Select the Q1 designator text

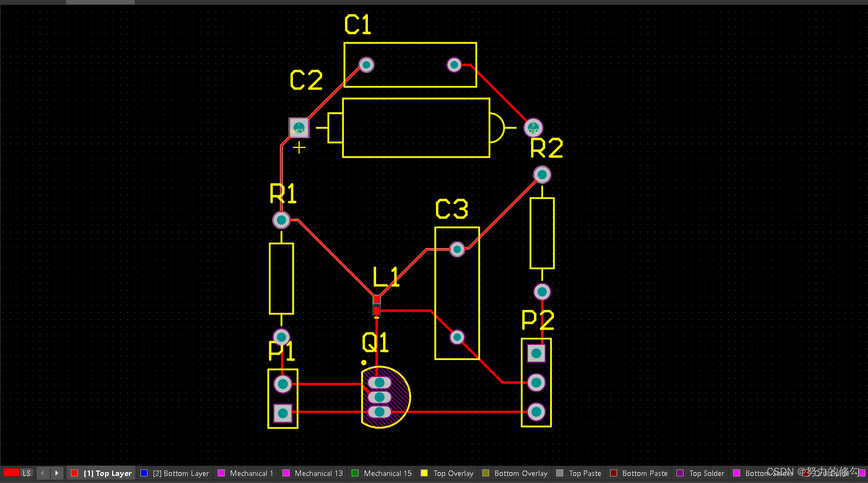(375, 343)
